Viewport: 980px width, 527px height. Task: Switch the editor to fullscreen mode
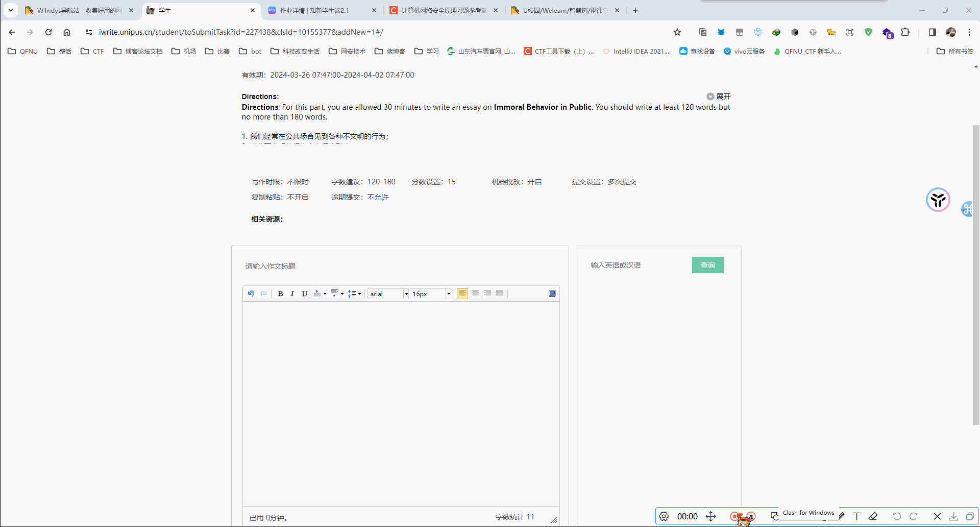552,294
